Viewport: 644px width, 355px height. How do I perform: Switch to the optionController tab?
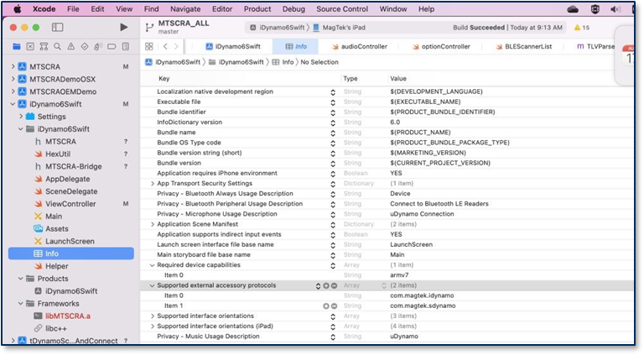click(x=442, y=46)
